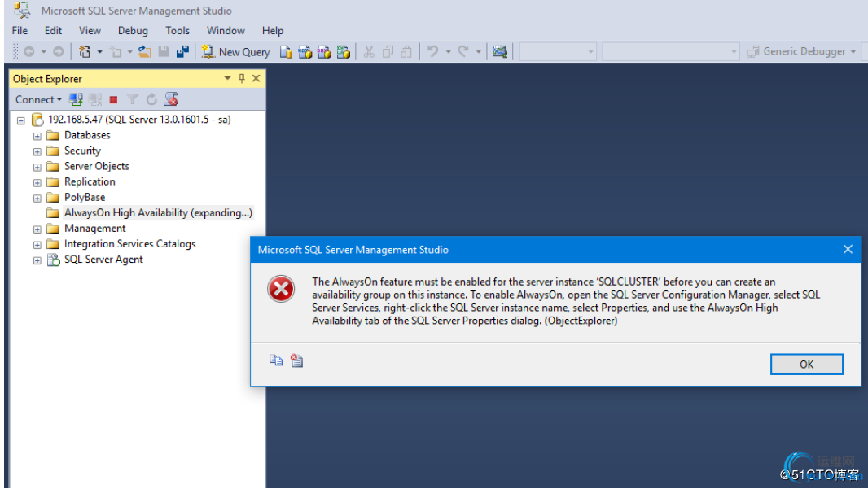Pin the Object Explorer panel
Screen dimensions: 868x489
tap(242, 79)
